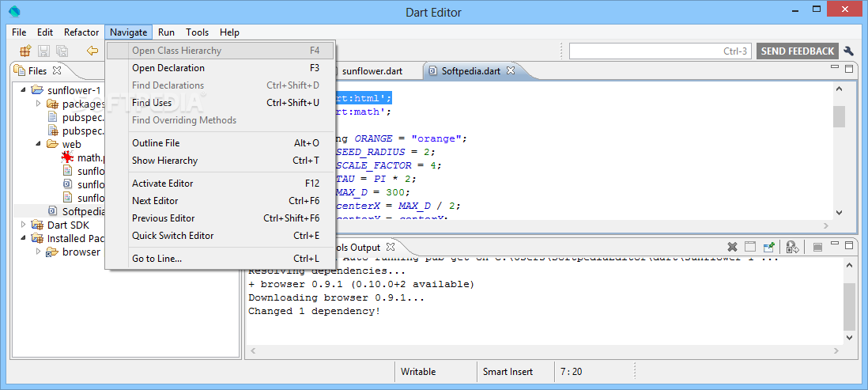Click the editor scroll down arrow
868x390 pixels.
[x=839, y=212]
